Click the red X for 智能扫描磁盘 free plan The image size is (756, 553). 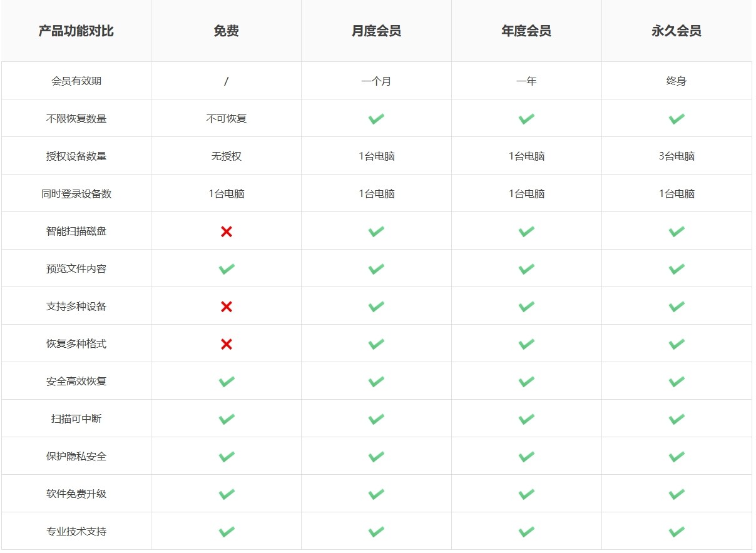point(227,231)
